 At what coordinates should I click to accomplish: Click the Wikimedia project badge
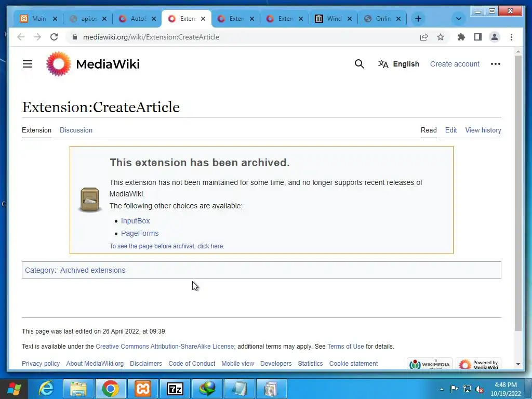point(430,363)
